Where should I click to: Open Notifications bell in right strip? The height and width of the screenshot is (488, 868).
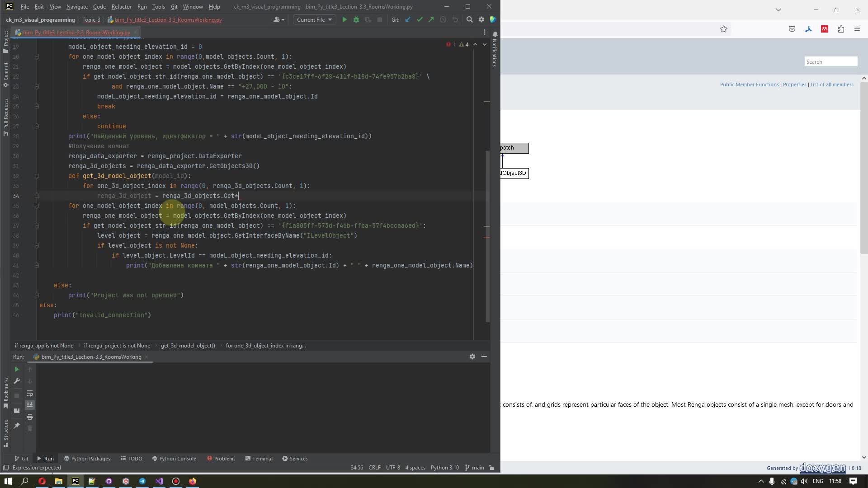point(495,34)
